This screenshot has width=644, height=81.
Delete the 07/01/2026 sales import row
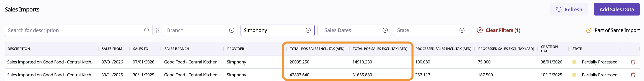[633, 62]
